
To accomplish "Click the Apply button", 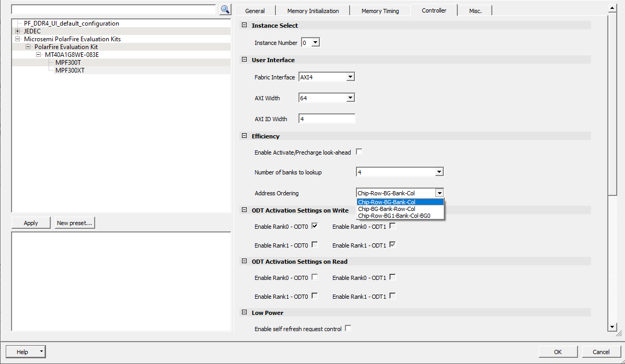I will 31,223.
